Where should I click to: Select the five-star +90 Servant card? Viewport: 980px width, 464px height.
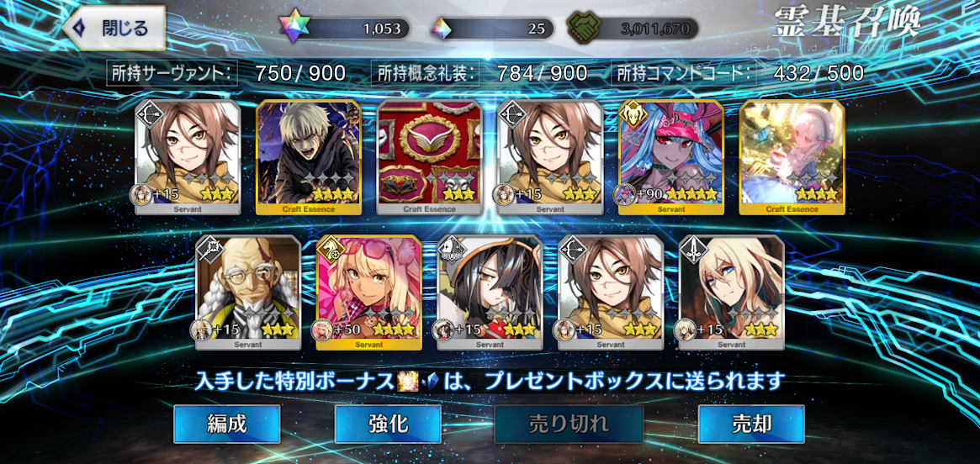[670, 157]
